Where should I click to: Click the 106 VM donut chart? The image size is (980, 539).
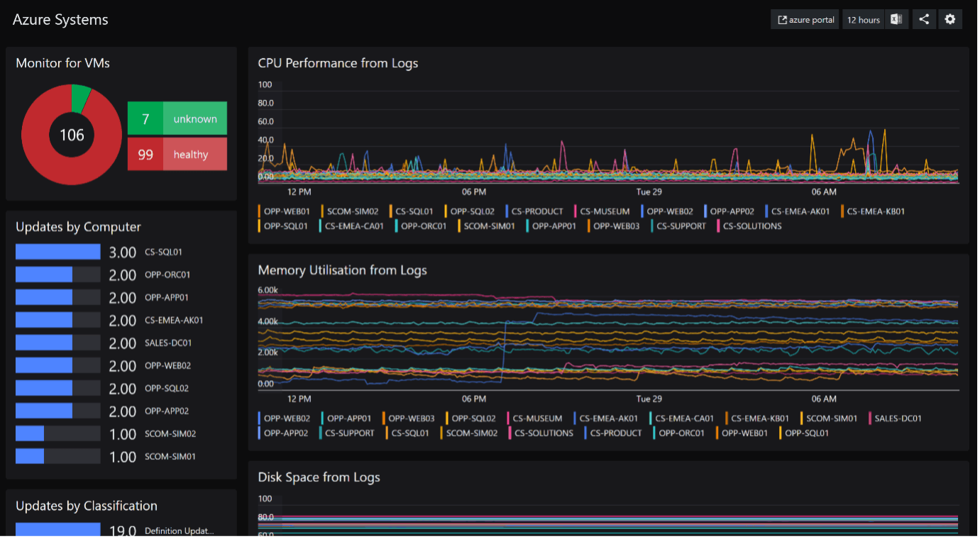tap(72, 135)
